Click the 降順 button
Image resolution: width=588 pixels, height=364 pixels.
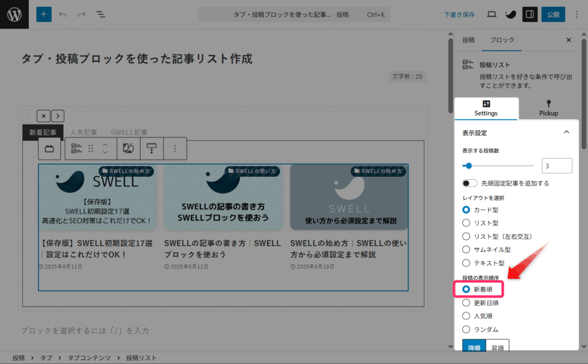pos(474,346)
